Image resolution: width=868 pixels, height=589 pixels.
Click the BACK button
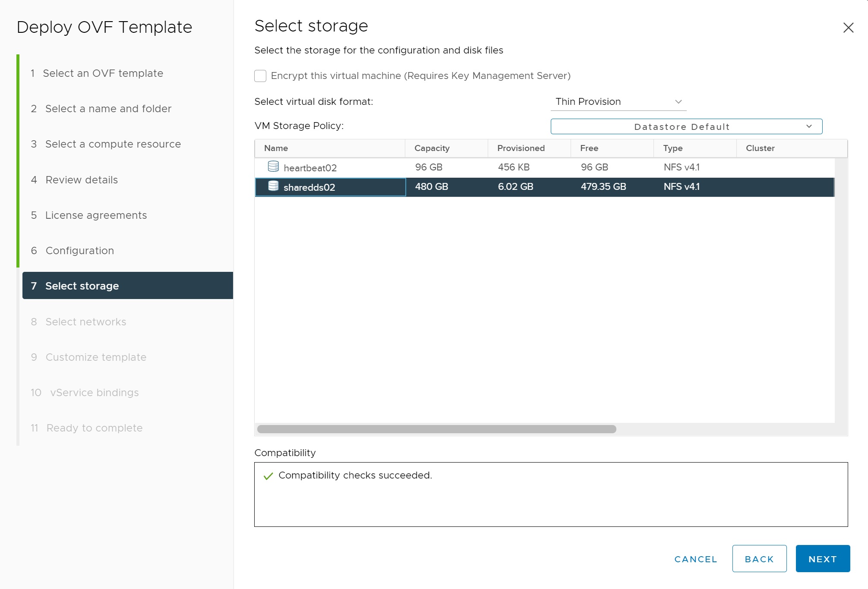pos(759,559)
